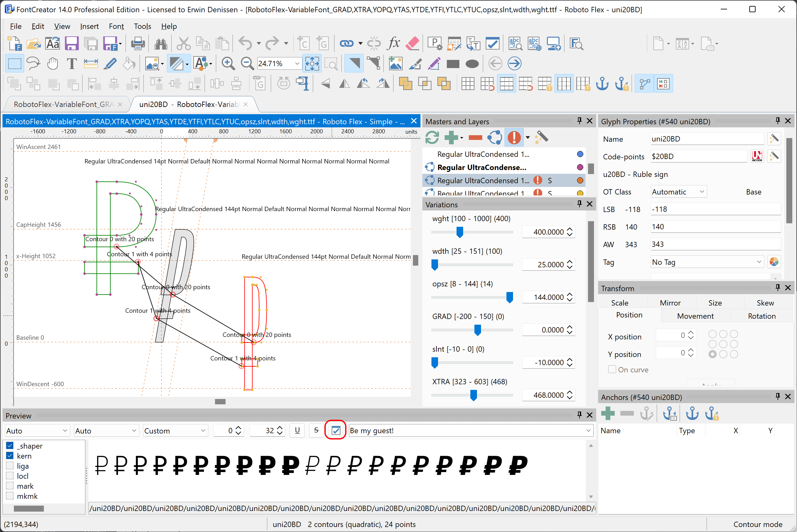Insert an ellipse contour shape
This screenshot has height=532, width=797.
(x=472, y=63)
